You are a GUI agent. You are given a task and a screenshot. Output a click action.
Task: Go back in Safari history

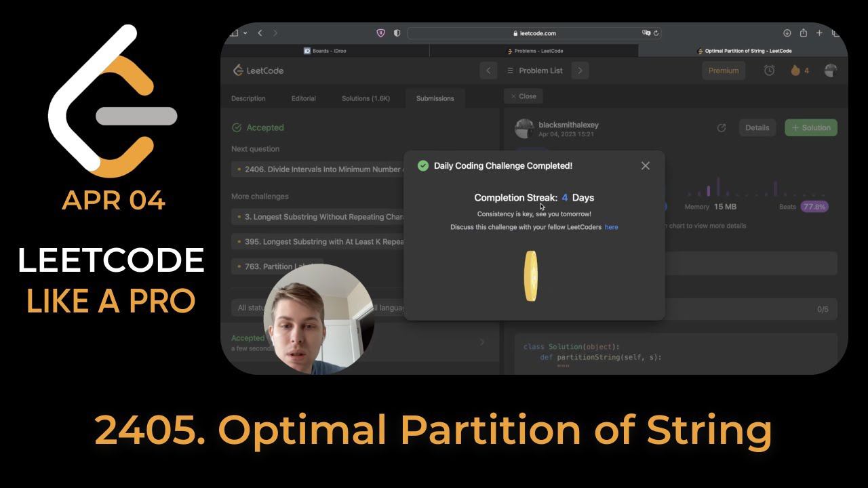click(260, 33)
